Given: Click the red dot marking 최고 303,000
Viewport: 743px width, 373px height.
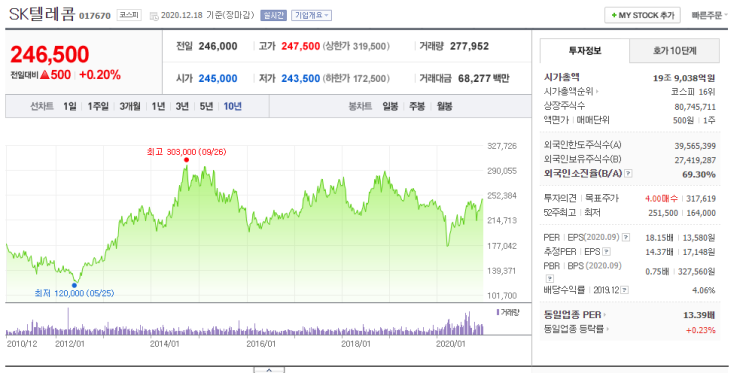Looking at the screenshot, I should pos(186,160).
